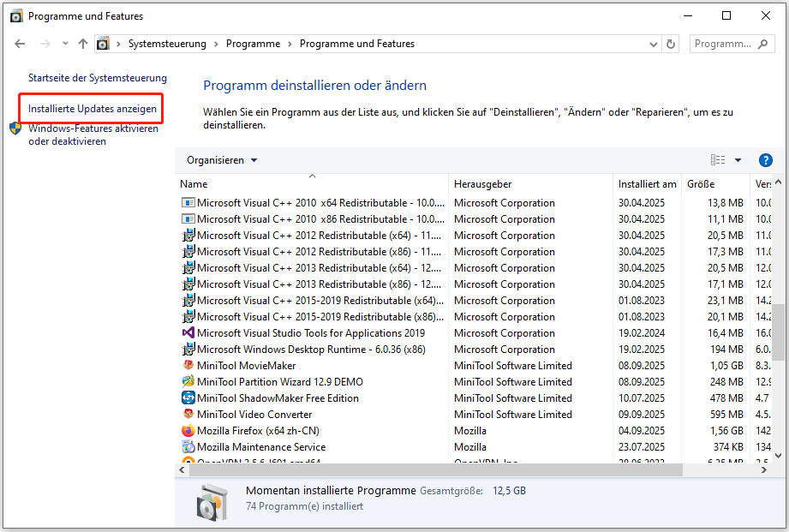The image size is (789, 532).
Task: Select Mozilla Firefox icon
Action: tap(188, 430)
